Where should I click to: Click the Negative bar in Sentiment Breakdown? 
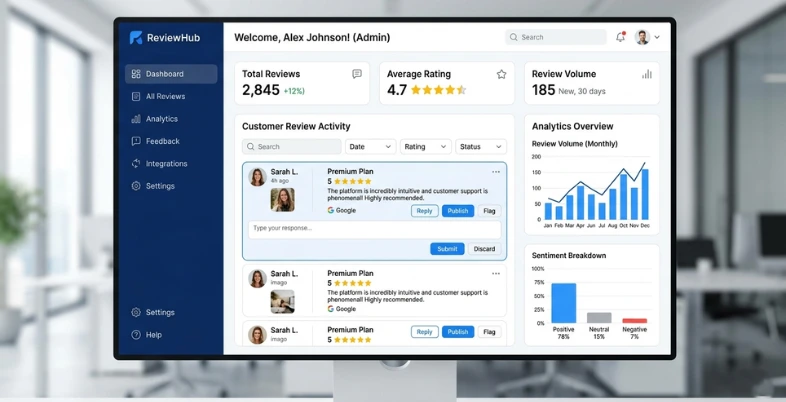(635, 321)
